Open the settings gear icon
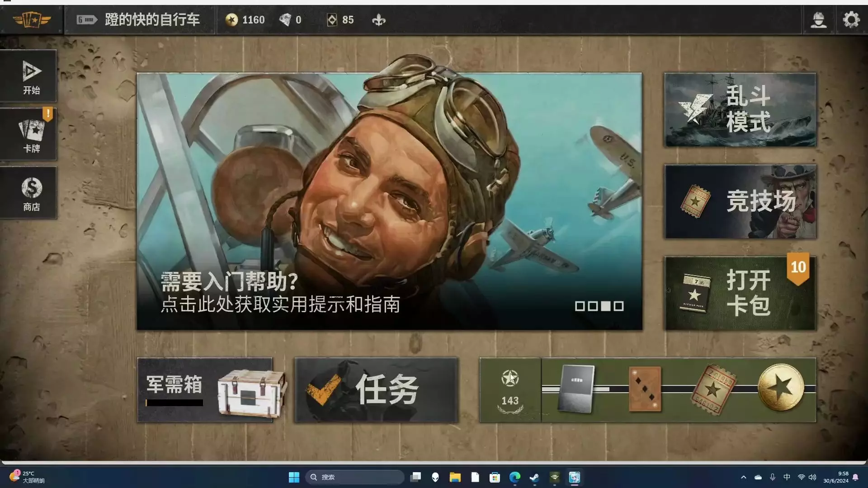This screenshot has height=488, width=868. pyautogui.click(x=851, y=20)
